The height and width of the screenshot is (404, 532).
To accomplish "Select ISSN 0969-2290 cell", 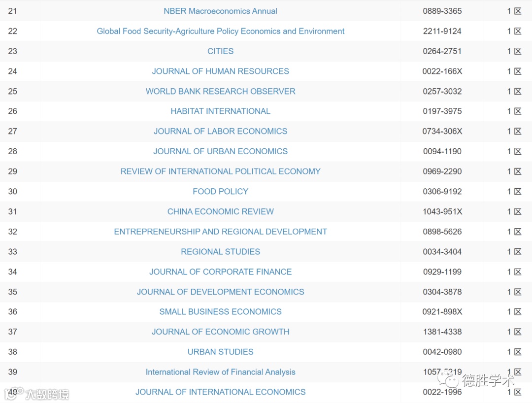I will [x=442, y=171].
